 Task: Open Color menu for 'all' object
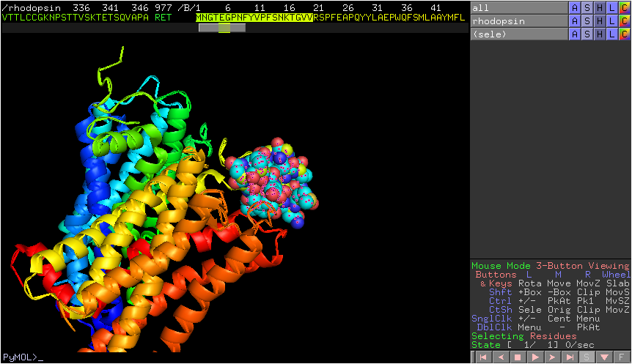(625, 7)
